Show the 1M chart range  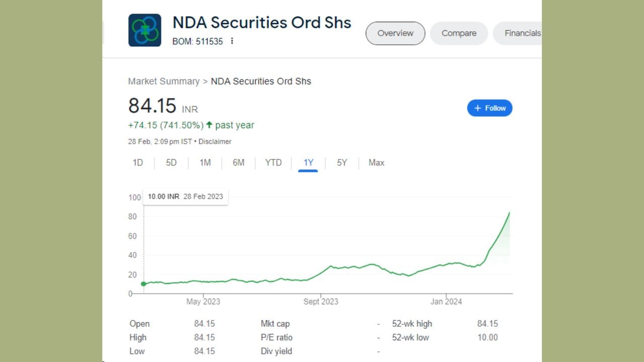coord(205,162)
